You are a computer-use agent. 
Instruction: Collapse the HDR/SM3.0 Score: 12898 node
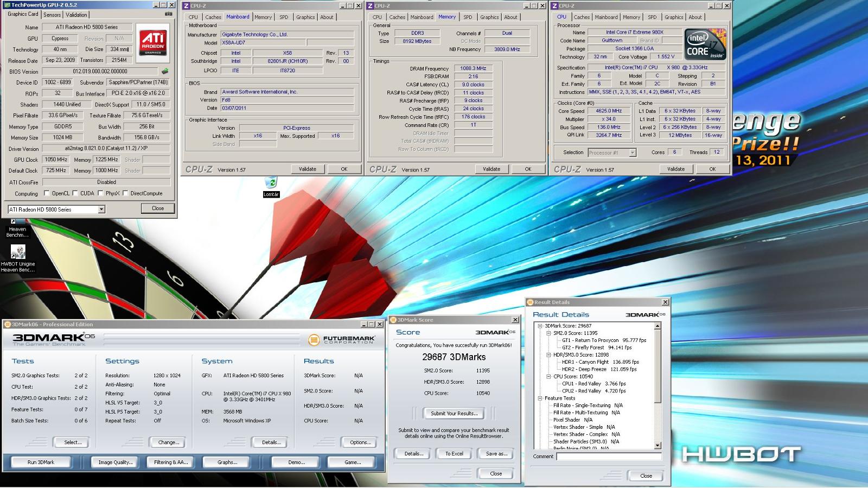coord(548,355)
